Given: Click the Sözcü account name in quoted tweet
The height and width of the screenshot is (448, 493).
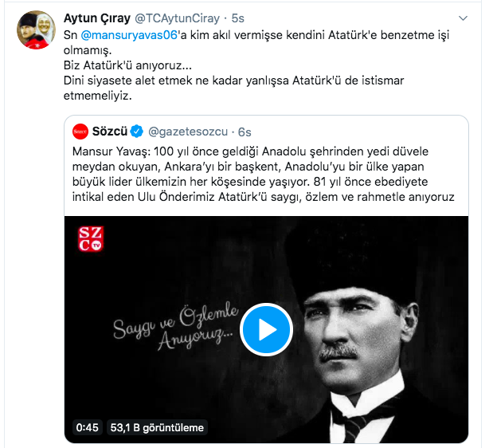Looking at the screenshot, I should (x=109, y=132).
